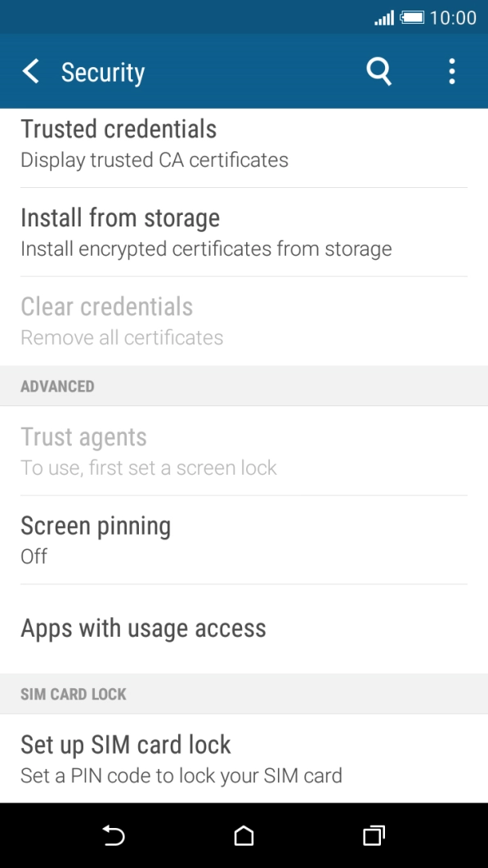The width and height of the screenshot is (488, 868).
Task: Enable Set up SIM card lock
Action: click(x=125, y=758)
